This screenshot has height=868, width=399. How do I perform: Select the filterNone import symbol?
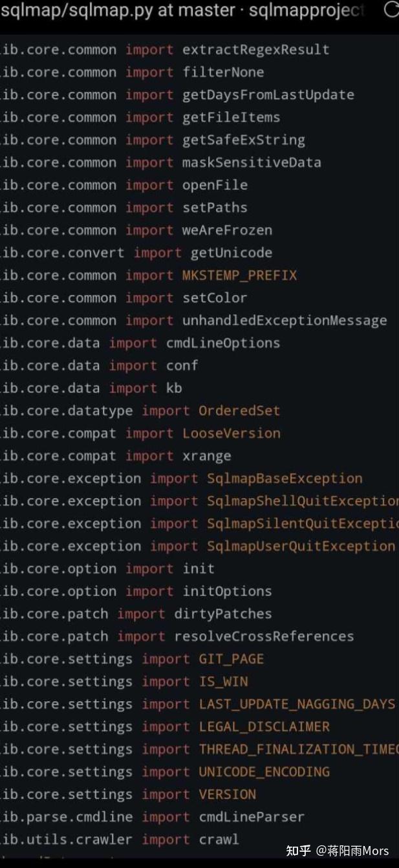222,72
